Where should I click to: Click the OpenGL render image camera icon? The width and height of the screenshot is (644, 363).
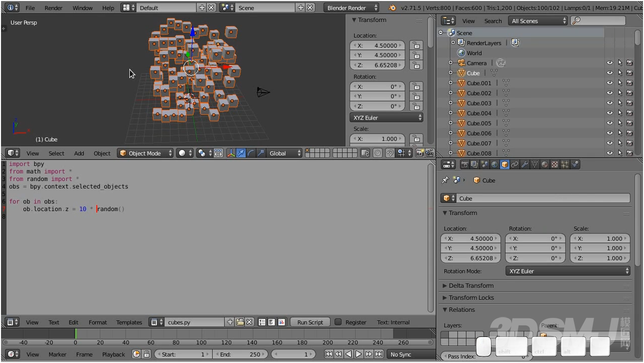coord(420,153)
